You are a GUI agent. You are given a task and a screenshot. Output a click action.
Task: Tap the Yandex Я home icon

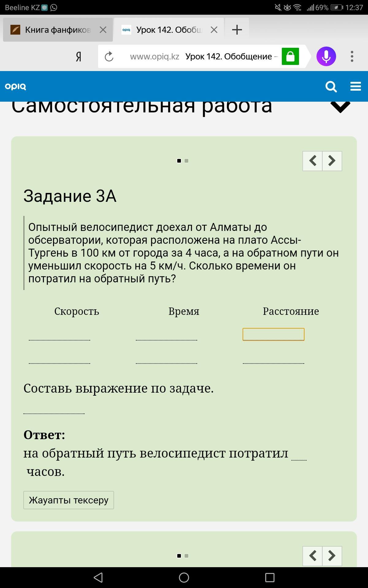pos(79,57)
